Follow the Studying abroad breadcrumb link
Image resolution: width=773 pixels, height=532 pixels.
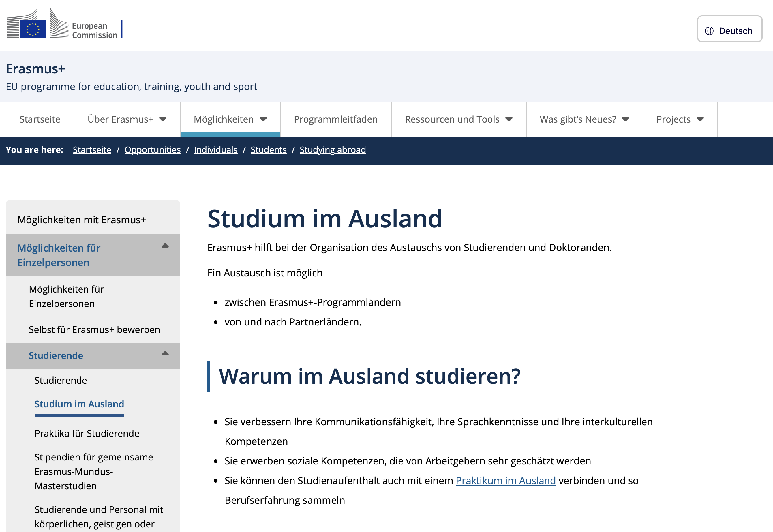click(x=333, y=150)
